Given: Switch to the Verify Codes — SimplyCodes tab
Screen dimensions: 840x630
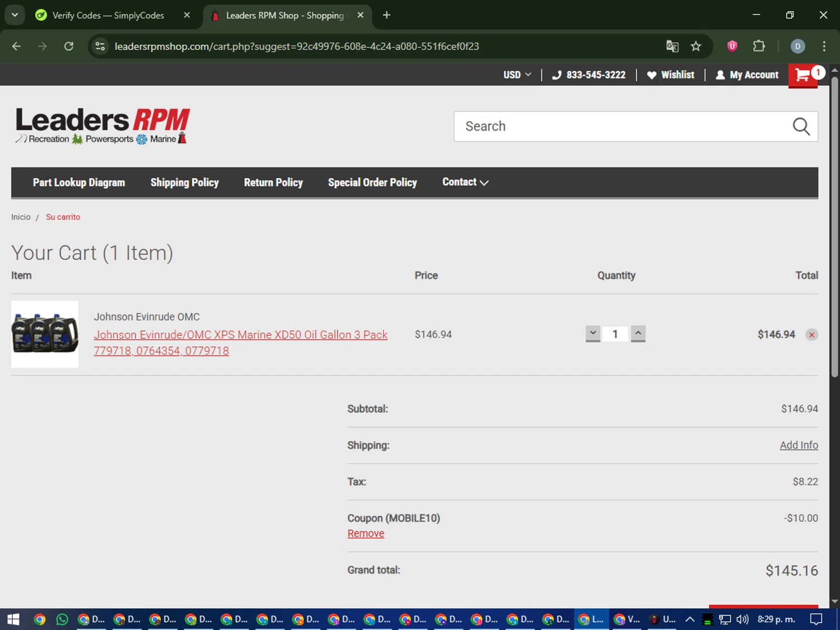Looking at the screenshot, I should (x=108, y=15).
